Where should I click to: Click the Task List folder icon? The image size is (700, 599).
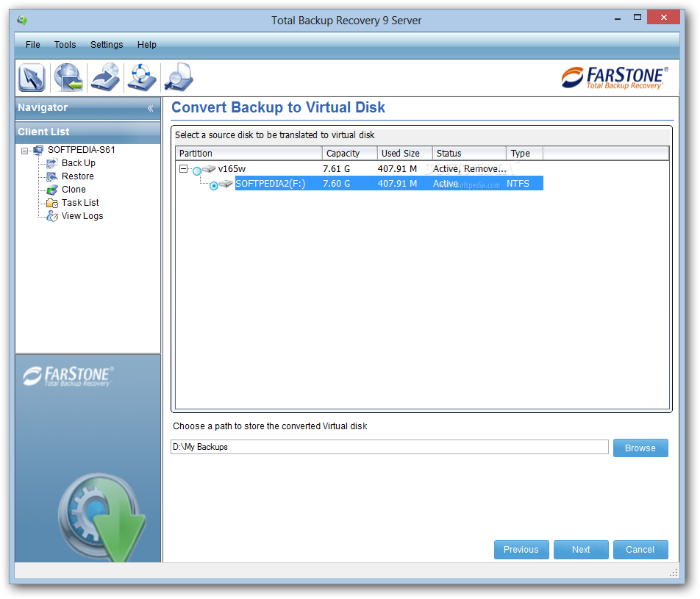click(x=51, y=203)
